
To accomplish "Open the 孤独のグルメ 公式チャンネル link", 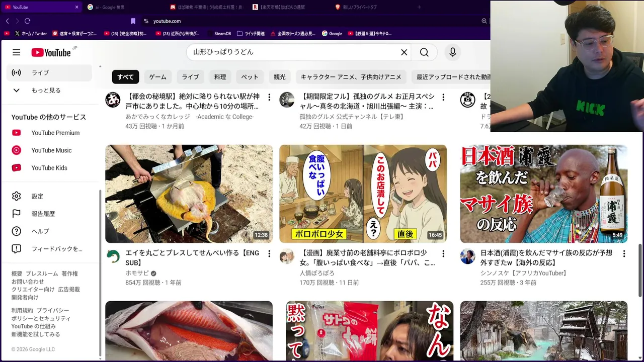I will [353, 117].
